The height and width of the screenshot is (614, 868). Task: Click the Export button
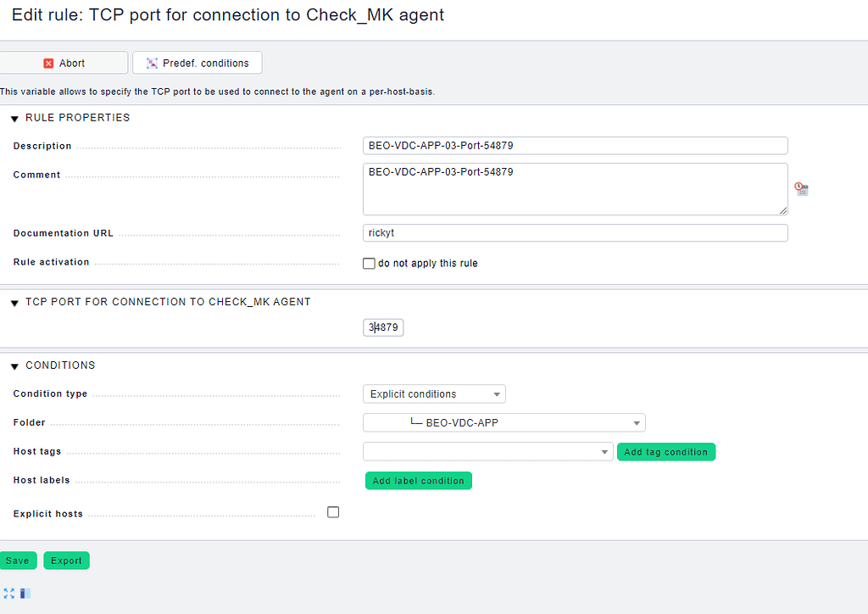66,561
